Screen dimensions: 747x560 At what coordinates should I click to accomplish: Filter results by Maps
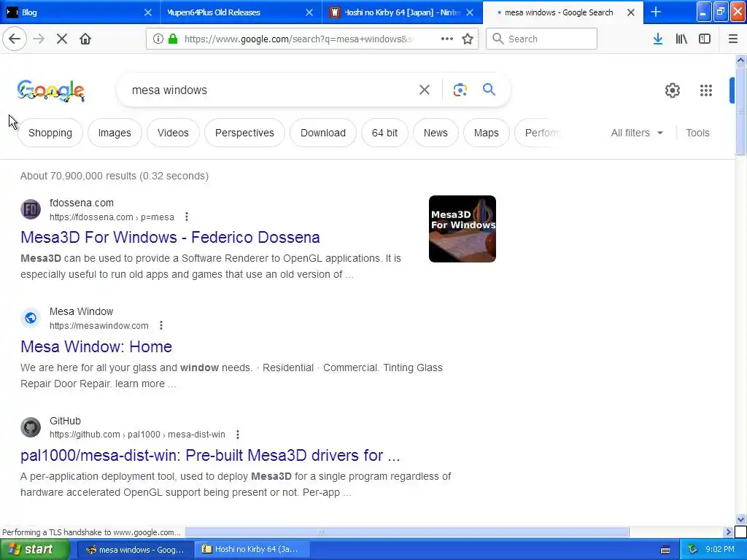(486, 133)
